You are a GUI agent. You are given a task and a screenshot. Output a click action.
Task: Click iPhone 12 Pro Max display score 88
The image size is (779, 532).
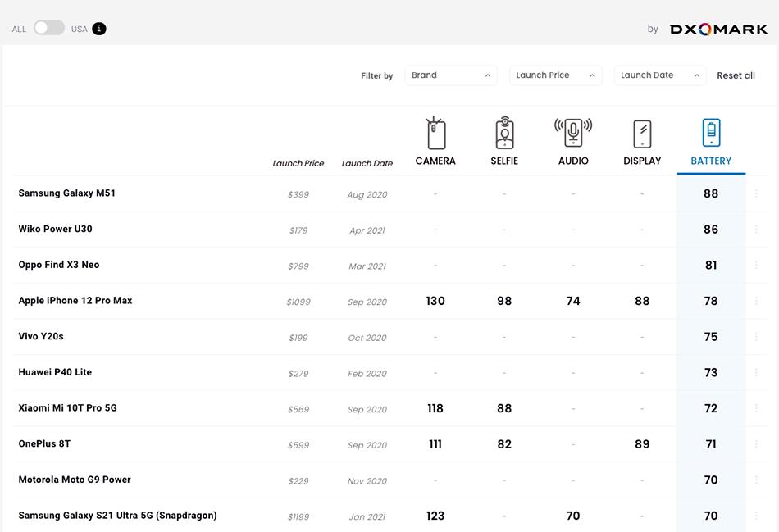pyautogui.click(x=642, y=301)
